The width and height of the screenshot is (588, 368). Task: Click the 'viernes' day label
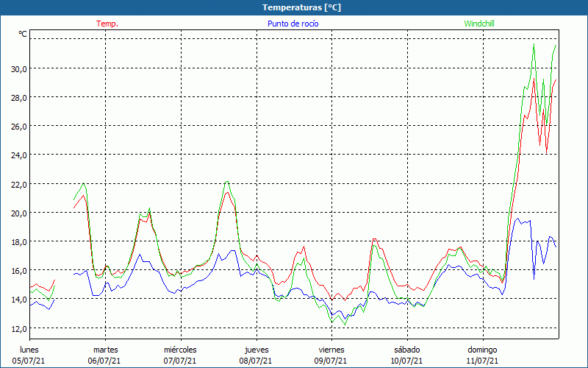(x=331, y=350)
